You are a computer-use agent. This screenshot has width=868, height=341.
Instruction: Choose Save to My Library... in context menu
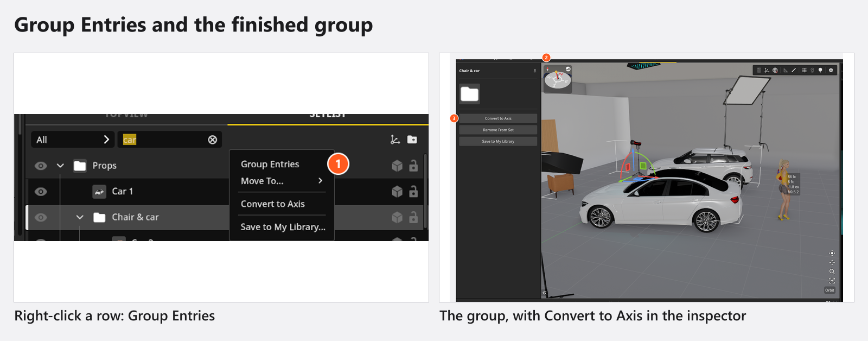(x=283, y=227)
